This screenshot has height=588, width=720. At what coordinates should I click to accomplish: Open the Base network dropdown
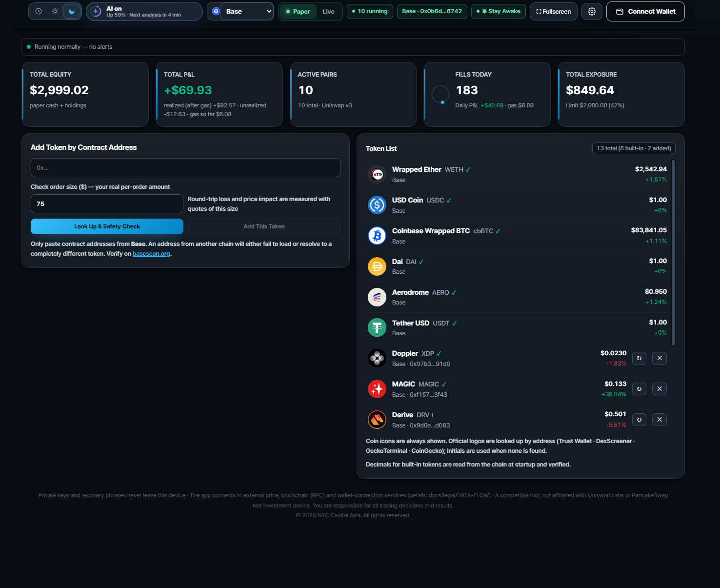(247, 11)
